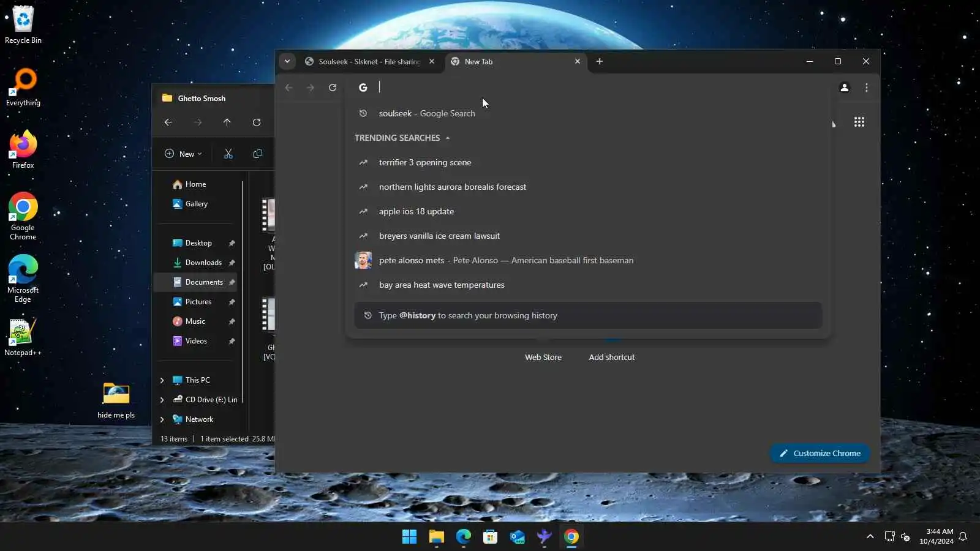Refresh the File Explorer folder view

tap(257, 122)
